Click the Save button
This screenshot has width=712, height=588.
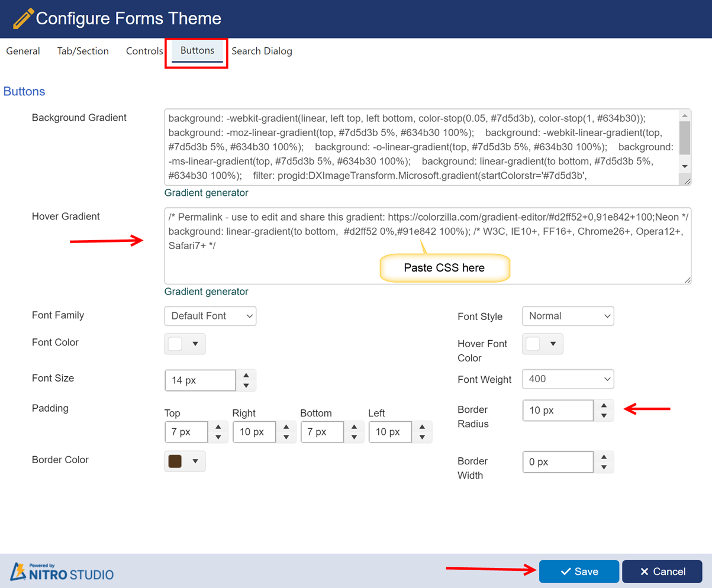(578, 571)
